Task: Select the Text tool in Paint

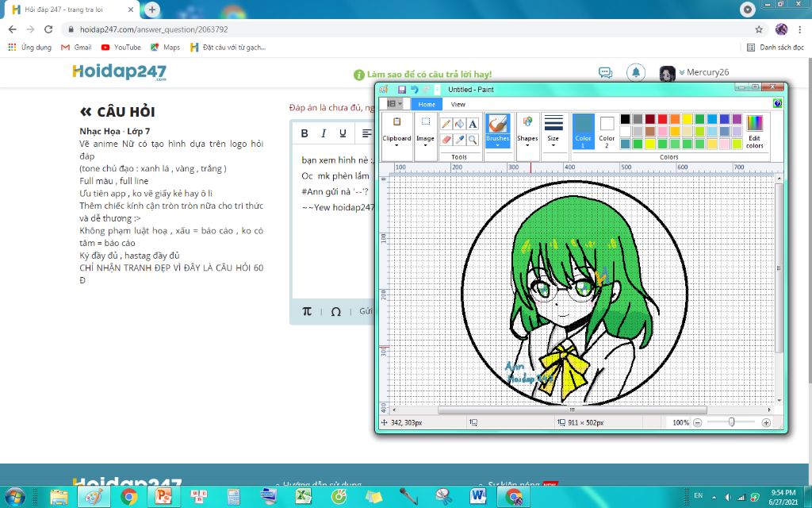Action: tap(473, 122)
